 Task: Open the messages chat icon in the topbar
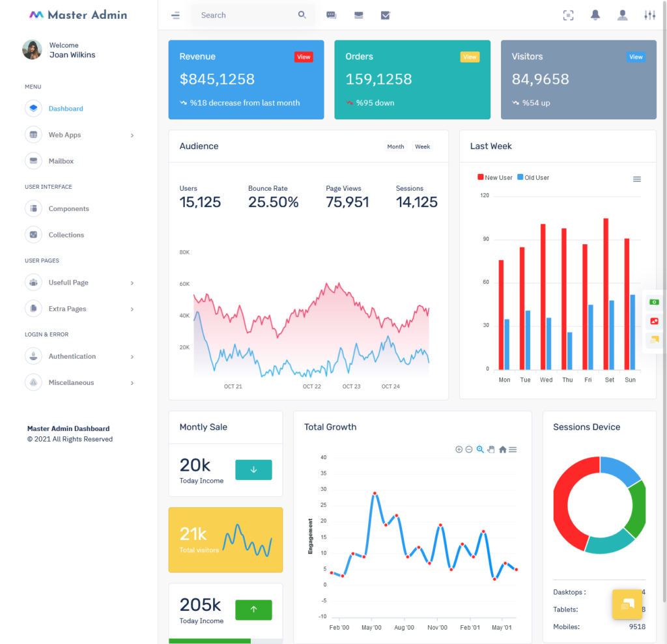[331, 15]
